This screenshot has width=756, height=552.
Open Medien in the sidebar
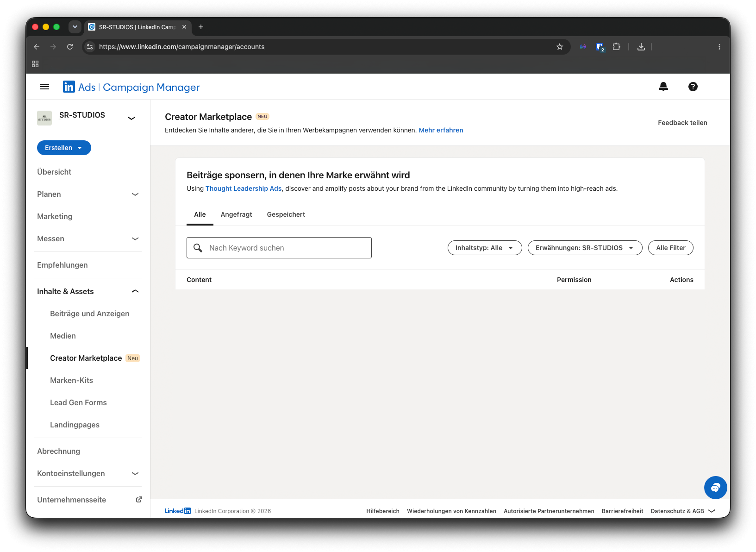click(x=63, y=336)
